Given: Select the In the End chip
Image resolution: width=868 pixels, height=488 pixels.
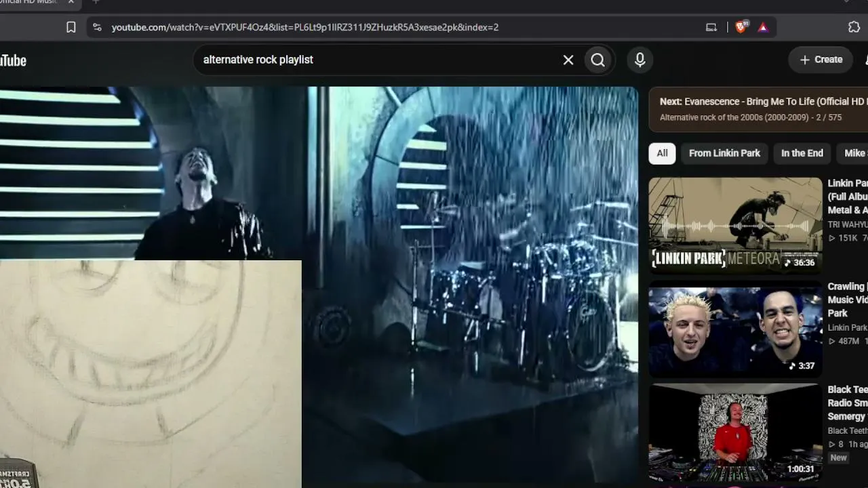Looking at the screenshot, I should point(802,153).
